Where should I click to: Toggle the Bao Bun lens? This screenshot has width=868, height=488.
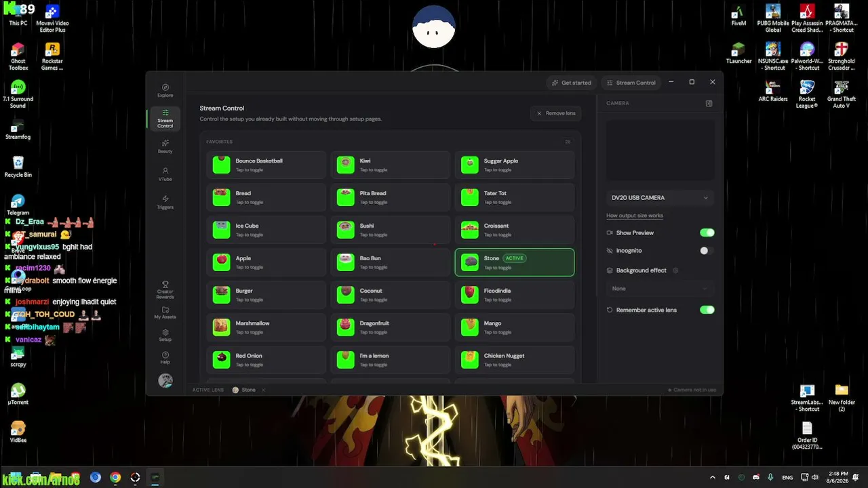pyautogui.click(x=391, y=262)
